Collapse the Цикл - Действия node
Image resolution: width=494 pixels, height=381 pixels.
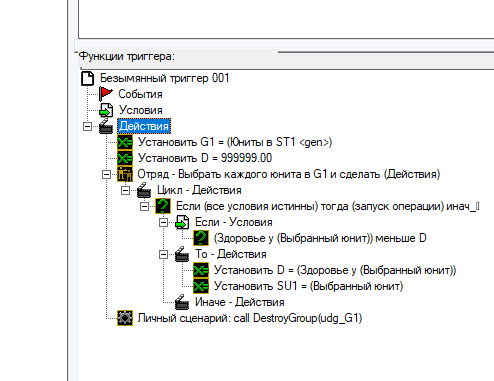125,190
